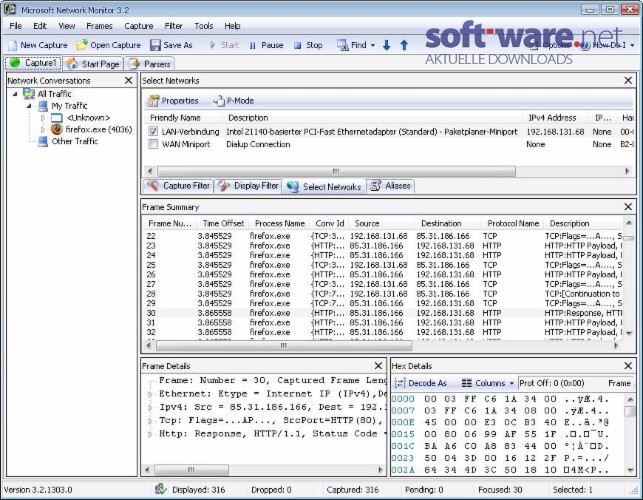
Task: Stop the running capture
Action: pos(308,45)
